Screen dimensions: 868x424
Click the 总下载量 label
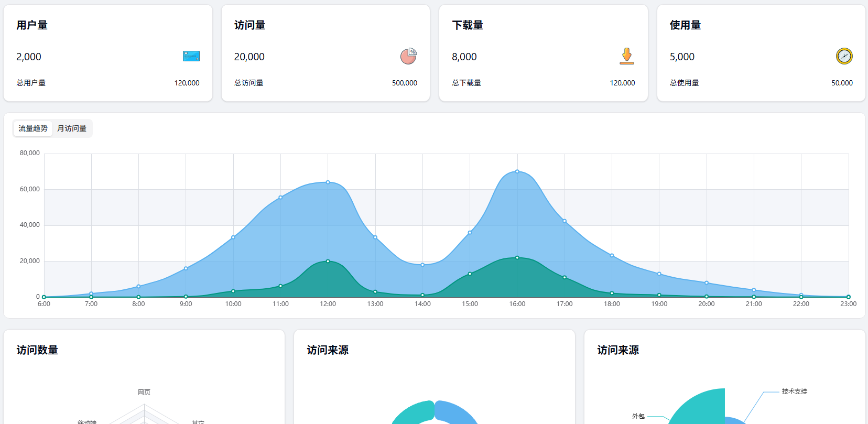[466, 83]
